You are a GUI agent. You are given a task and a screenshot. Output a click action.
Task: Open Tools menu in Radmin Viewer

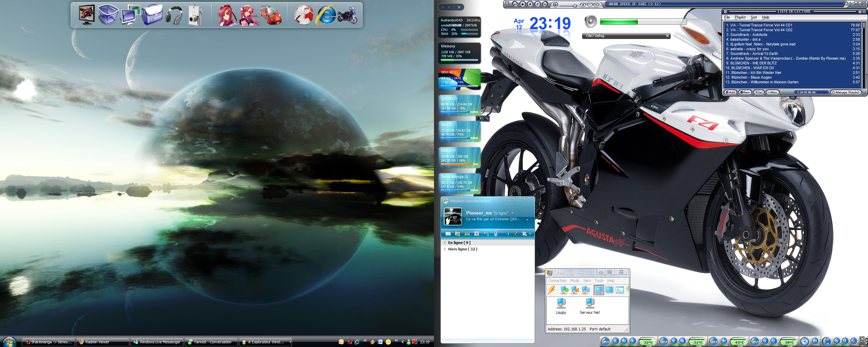point(599,281)
